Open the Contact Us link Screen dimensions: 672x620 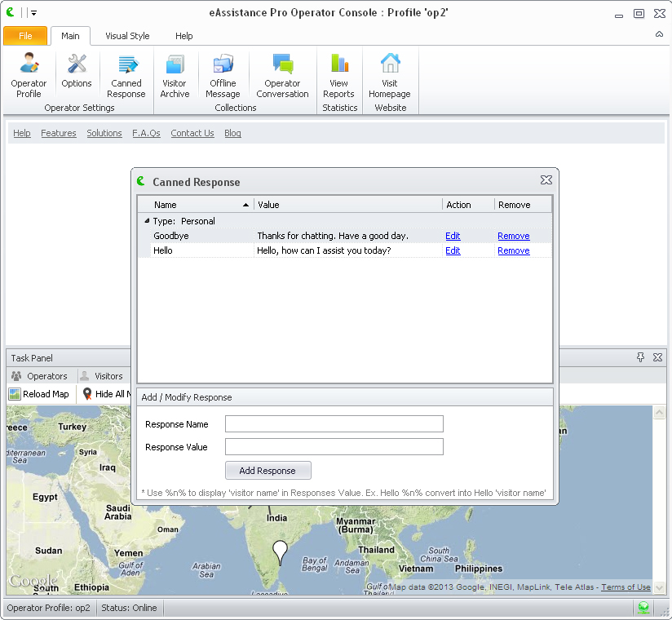pyautogui.click(x=192, y=133)
